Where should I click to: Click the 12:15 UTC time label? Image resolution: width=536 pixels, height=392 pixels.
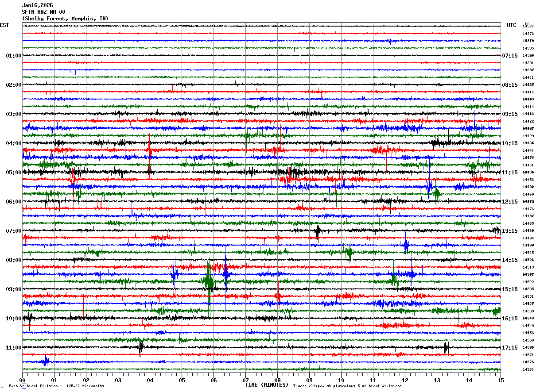click(x=510, y=202)
